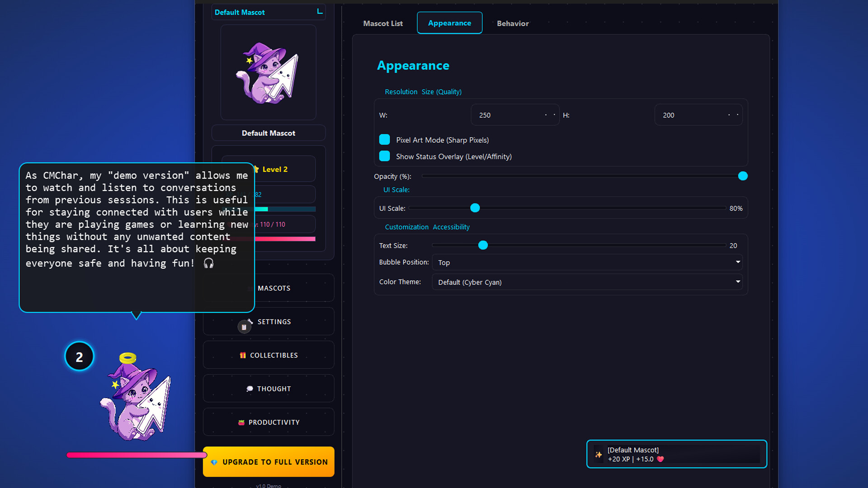The width and height of the screenshot is (868, 488).
Task: Click UPGRADE TO FULL VERSION
Action: 269,461
